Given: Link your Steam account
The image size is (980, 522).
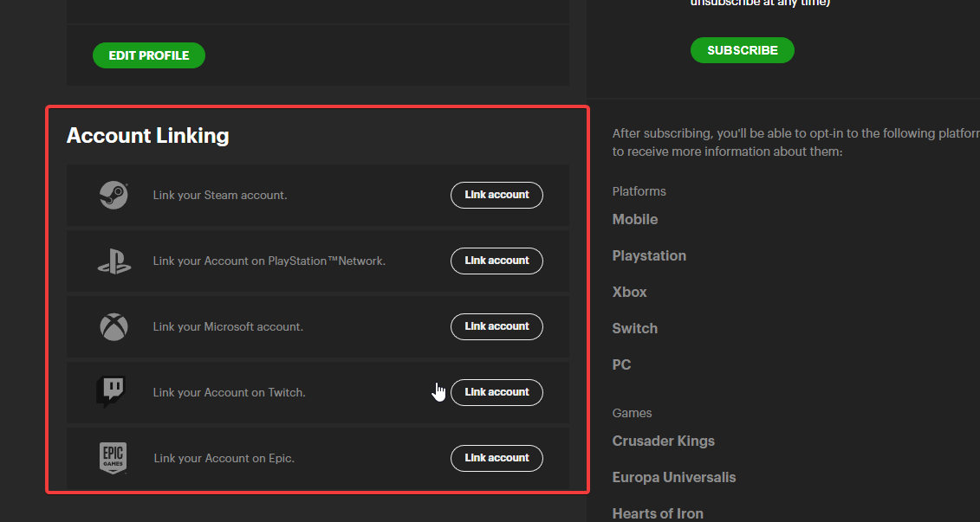Looking at the screenshot, I should click(496, 196).
